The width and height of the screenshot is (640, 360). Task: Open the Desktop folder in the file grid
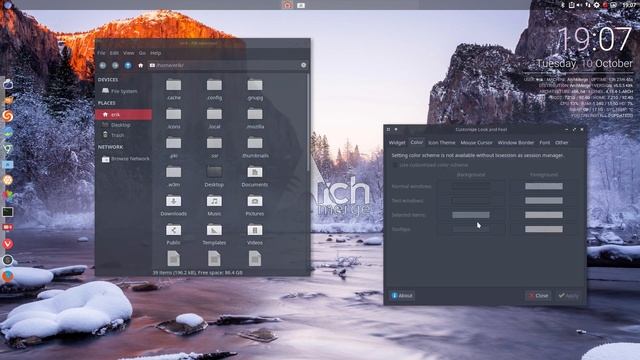(x=214, y=176)
